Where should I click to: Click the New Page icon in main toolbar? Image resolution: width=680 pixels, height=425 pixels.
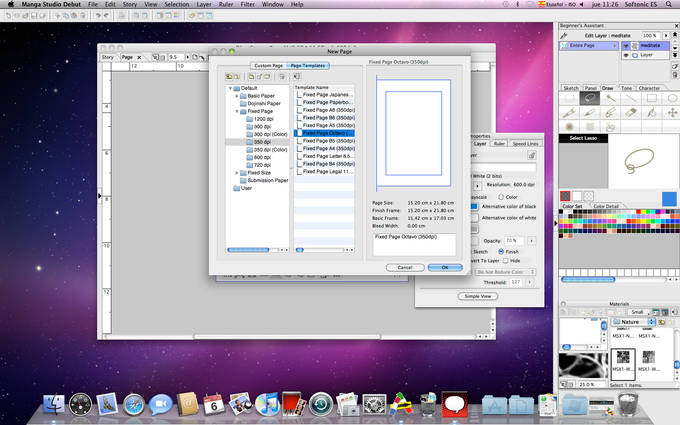coord(8,16)
